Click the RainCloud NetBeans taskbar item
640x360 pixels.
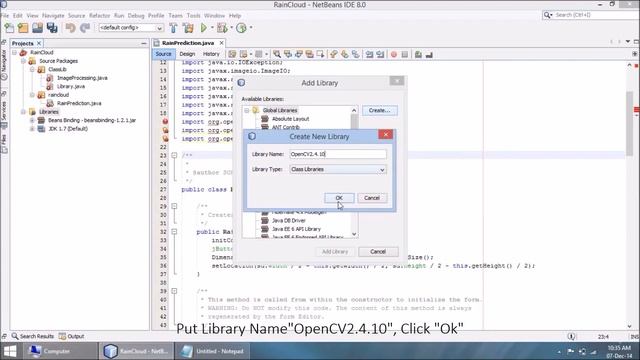(136, 351)
